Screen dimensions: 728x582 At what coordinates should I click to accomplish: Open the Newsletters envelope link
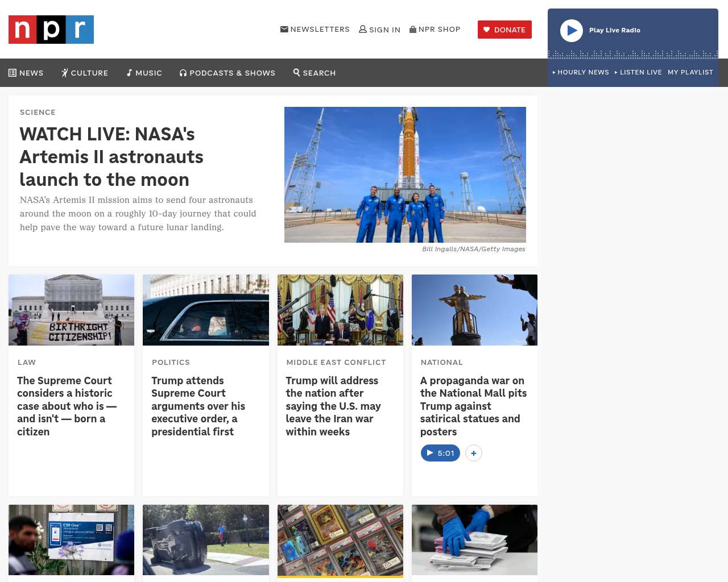[315, 30]
